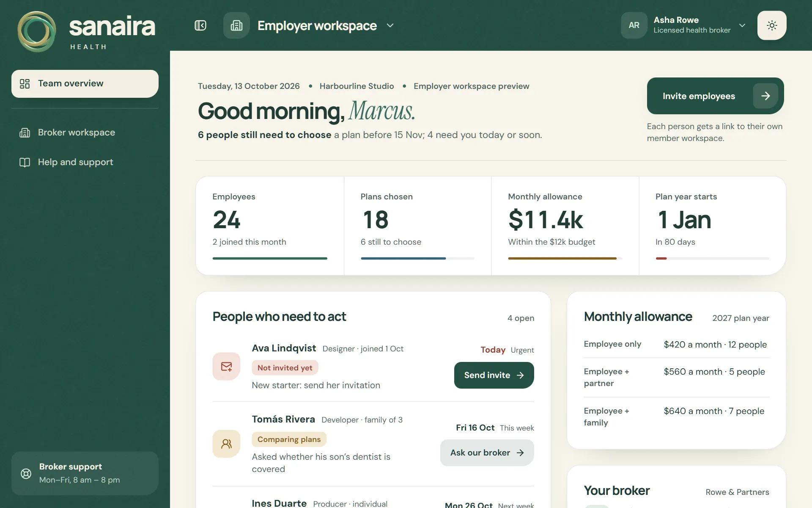
Task: Click the Employee only allowance row
Action: [676, 344]
